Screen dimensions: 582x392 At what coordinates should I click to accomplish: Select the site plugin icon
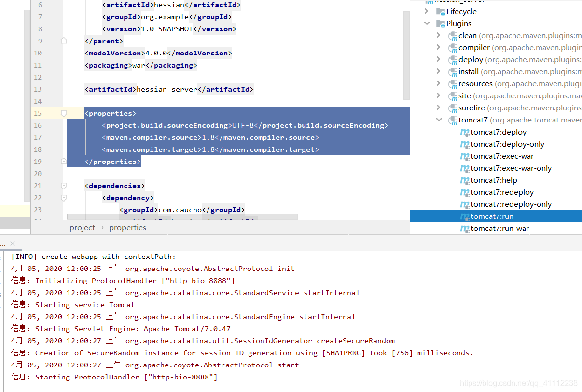tap(453, 96)
